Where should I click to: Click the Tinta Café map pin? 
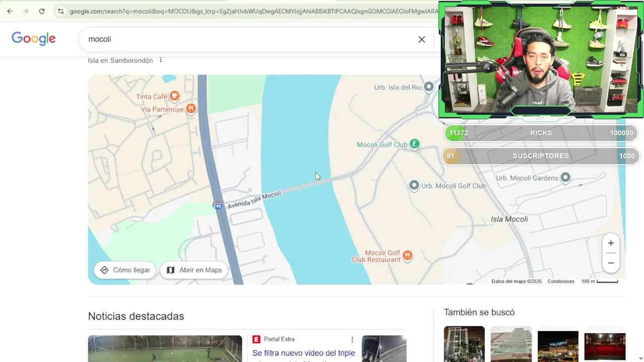[x=175, y=95]
